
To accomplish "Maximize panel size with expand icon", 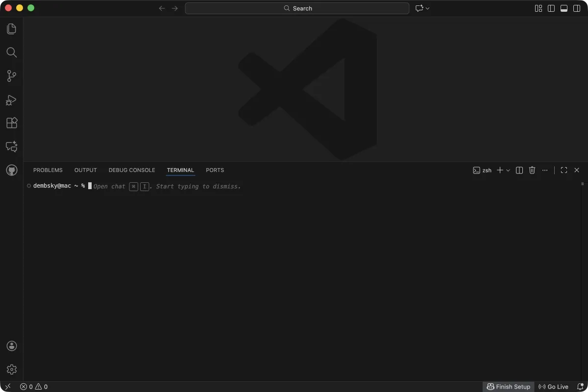I will 563,170.
